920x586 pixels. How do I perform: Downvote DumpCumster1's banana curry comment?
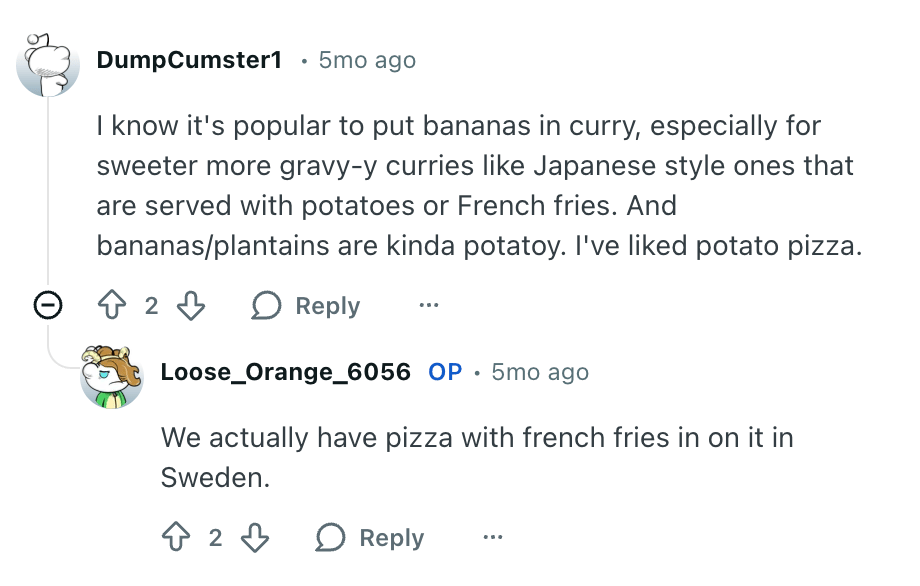[190, 305]
